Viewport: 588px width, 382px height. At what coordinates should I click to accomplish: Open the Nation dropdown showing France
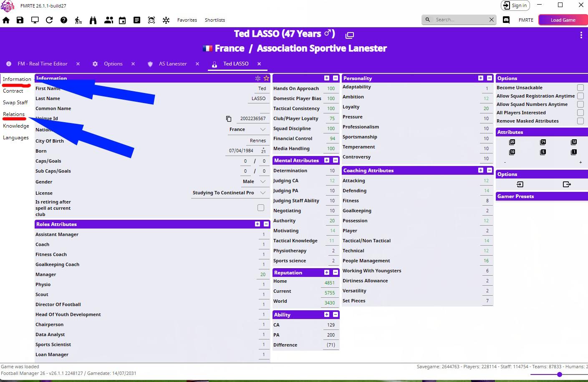247,129
